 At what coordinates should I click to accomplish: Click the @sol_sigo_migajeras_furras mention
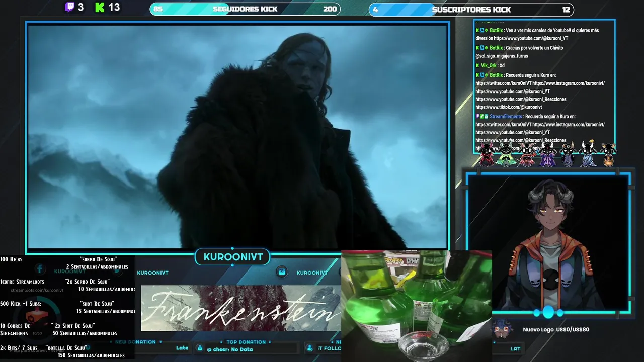click(x=502, y=56)
